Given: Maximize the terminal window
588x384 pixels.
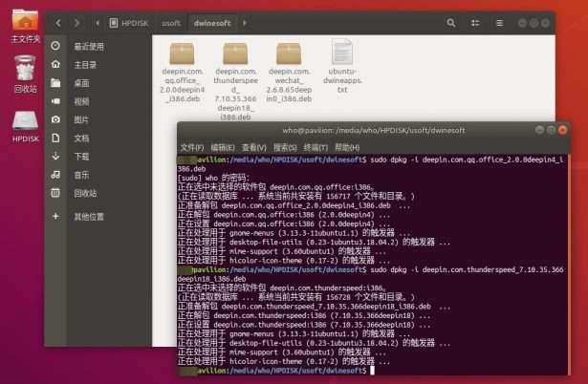Looking at the screenshot, I should pos(551,130).
